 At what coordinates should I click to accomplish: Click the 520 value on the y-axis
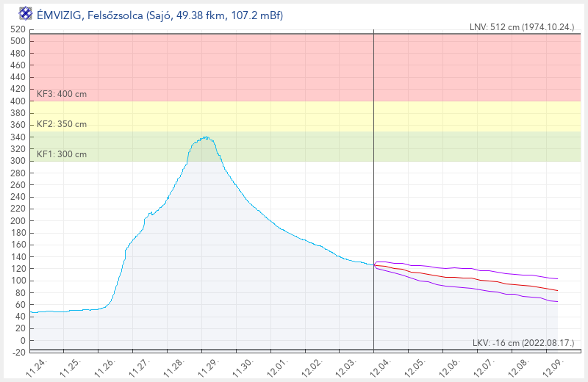click(18, 29)
